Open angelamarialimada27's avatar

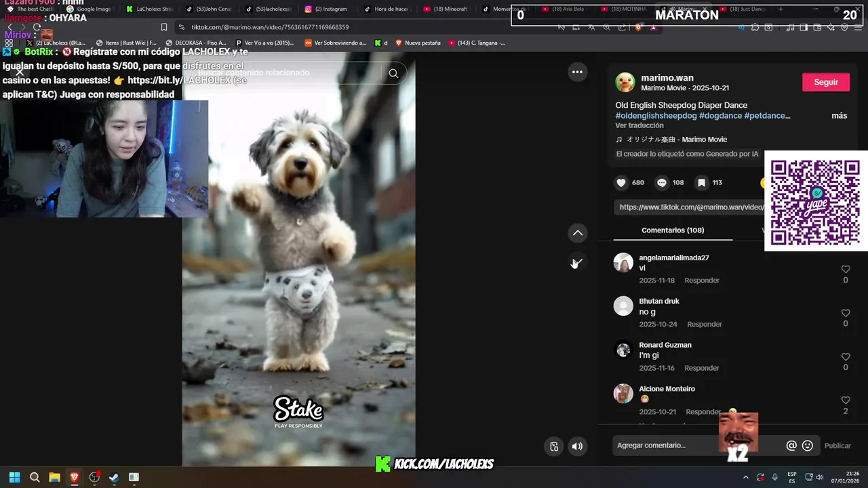[x=623, y=262]
